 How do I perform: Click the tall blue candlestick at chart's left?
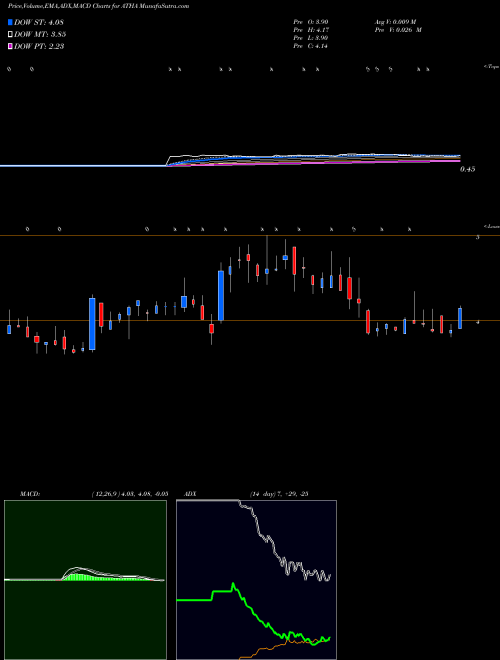[92, 323]
